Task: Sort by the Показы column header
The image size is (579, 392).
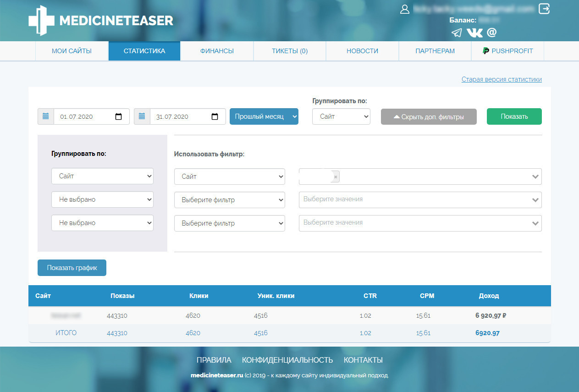Action: tap(122, 296)
